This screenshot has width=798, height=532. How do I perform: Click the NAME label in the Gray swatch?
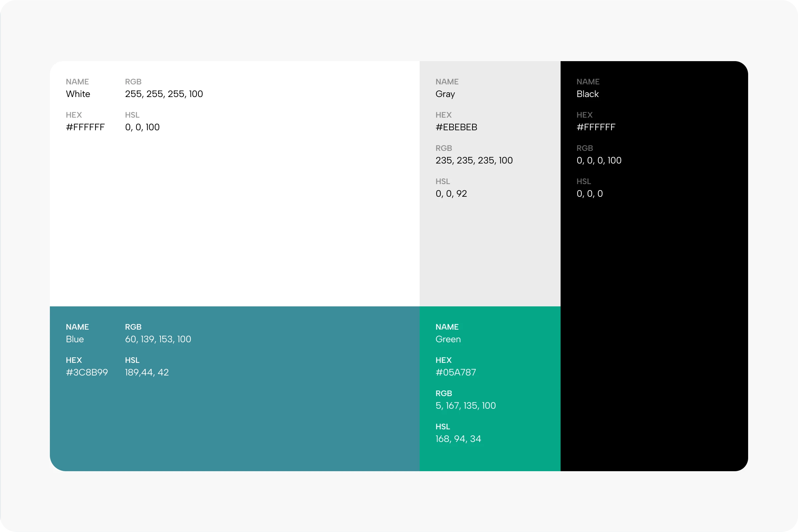447,82
